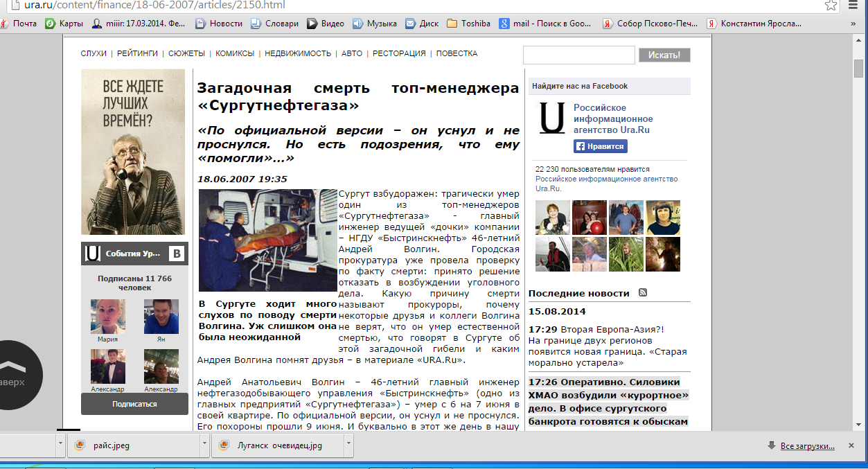Open the Диск bookmark
The width and height of the screenshot is (868, 469).
click(x=422, y=23)
